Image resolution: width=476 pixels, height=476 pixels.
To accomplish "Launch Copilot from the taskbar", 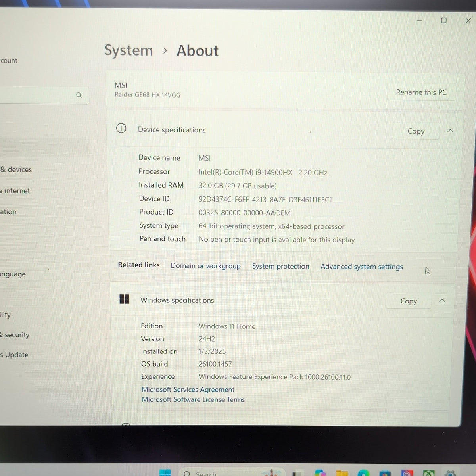I will 320,473.
